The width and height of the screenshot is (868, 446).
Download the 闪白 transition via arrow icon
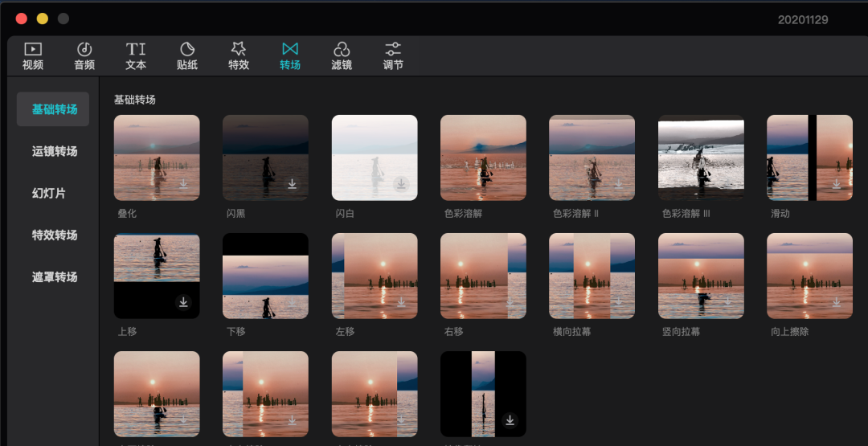click(401, 184)
